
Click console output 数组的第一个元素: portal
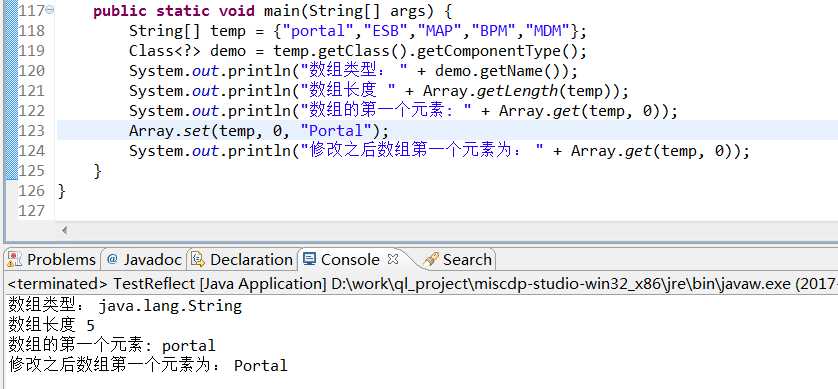click(112, 346)
